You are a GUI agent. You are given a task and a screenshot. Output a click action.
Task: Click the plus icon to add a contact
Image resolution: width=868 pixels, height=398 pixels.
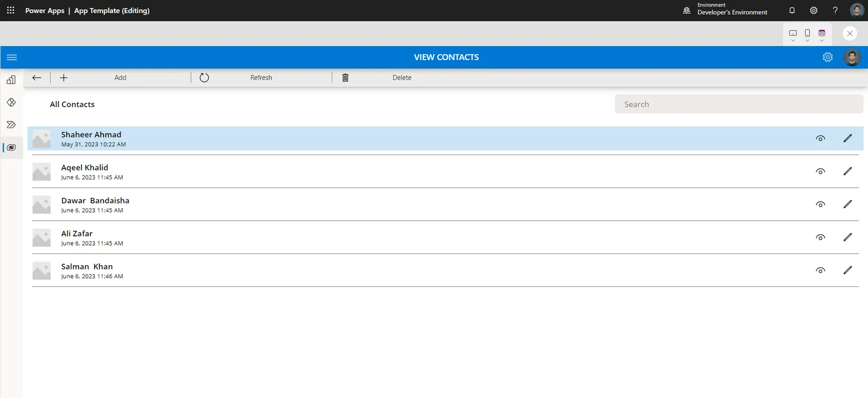pyautogui.click(x=63, y=78)
